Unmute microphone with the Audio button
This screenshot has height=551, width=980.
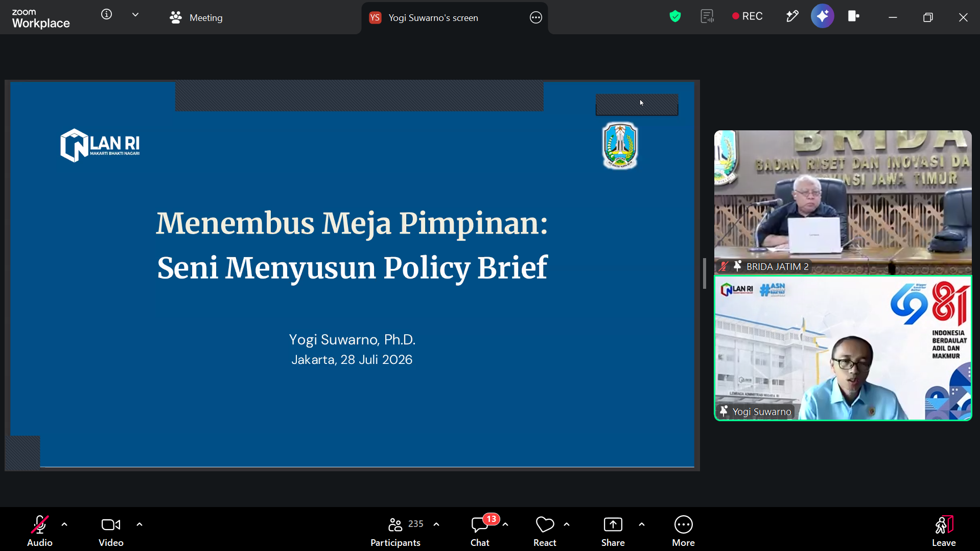point(40,531)
